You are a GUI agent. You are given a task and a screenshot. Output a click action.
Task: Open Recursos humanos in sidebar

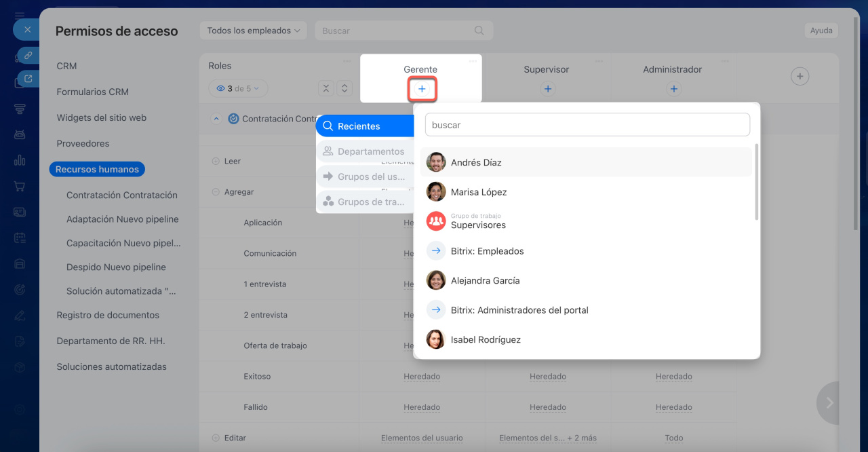(97, 170)
